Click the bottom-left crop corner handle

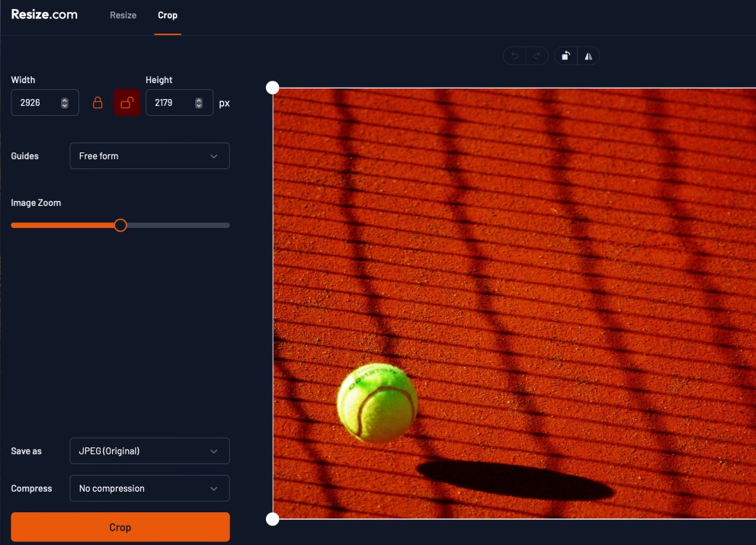tap(273, 519)
